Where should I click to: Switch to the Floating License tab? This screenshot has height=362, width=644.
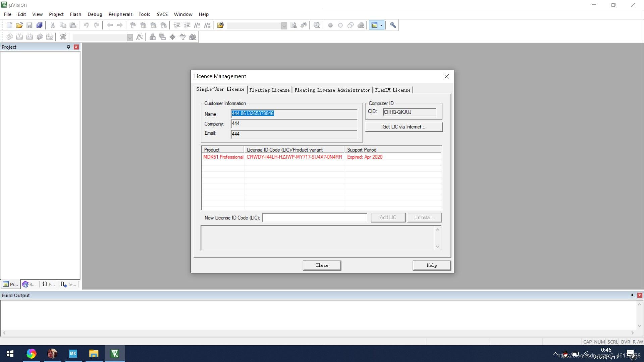269,90
